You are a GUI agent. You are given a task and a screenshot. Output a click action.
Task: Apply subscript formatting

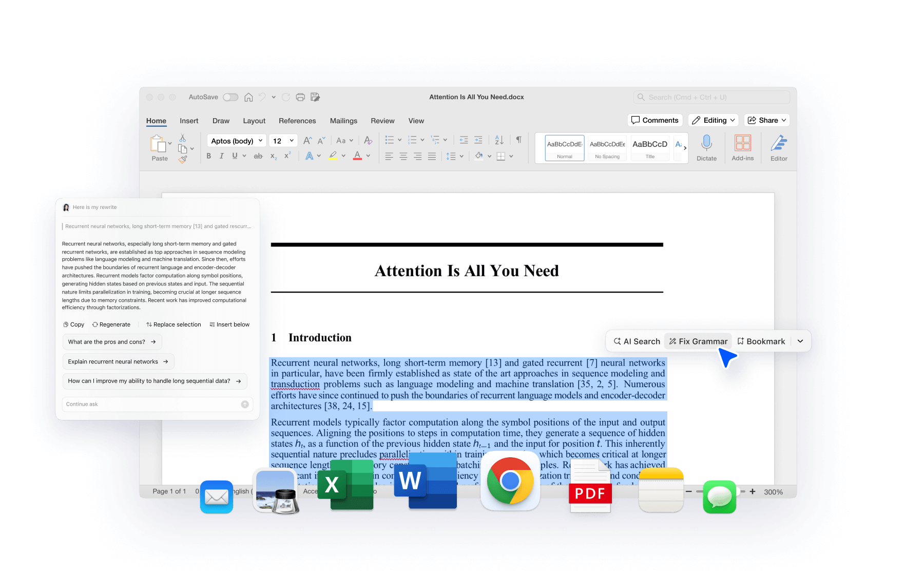pos(274,156)
